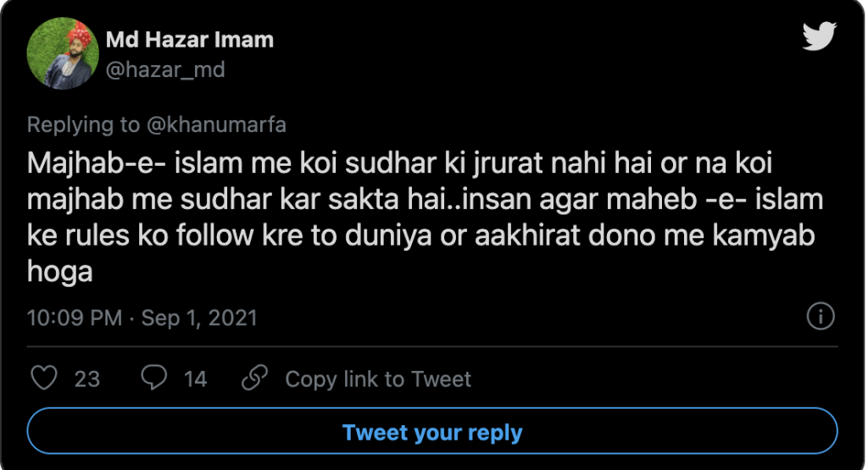Click the display name Md Hazar Imam

click(x=189, y=39)
